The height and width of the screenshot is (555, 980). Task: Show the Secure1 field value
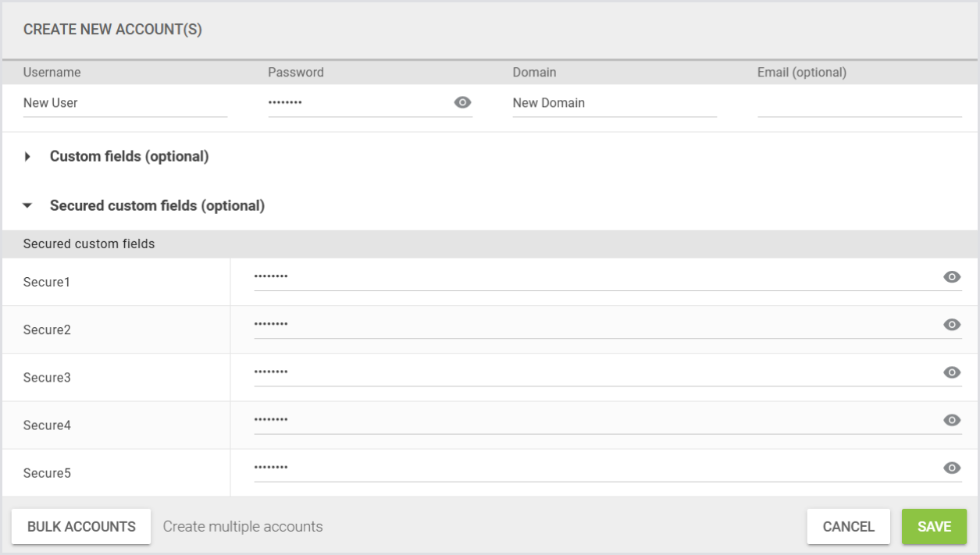click(951, 277)
